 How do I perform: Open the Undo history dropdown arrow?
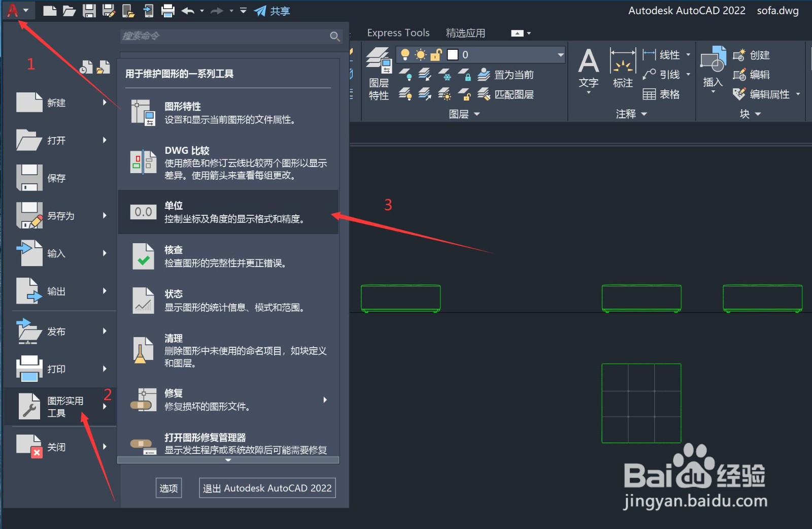point(202,11)
